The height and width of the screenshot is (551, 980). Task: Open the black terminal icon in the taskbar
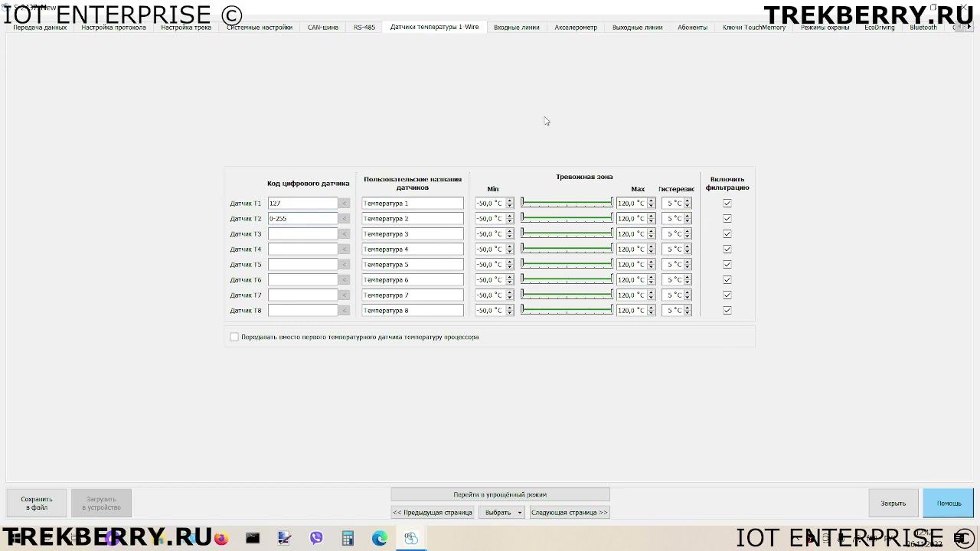coord(253,539)
